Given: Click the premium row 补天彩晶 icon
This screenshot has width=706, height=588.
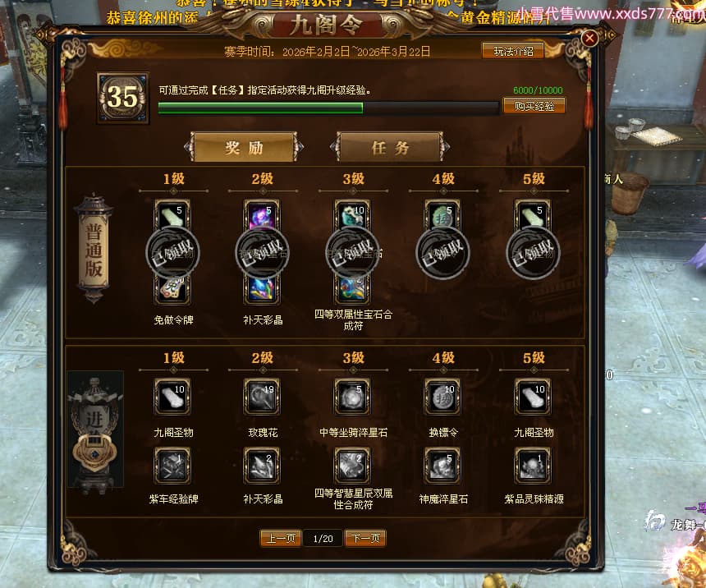Looking at the screenshot, I should tap(262, 466).
